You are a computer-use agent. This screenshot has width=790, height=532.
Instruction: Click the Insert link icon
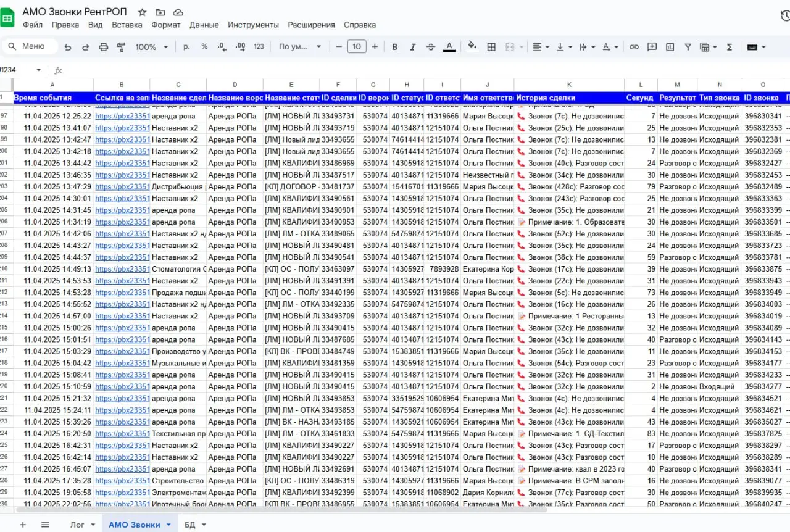pos(634,46)
